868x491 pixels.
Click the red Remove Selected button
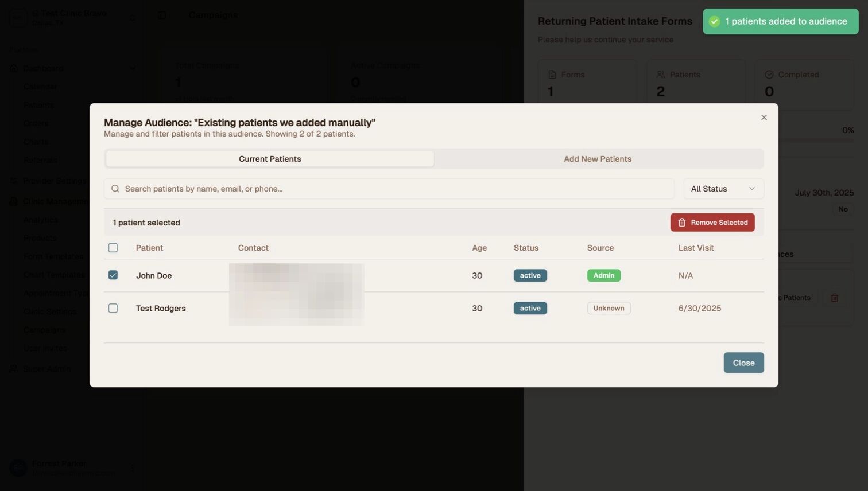712,223
